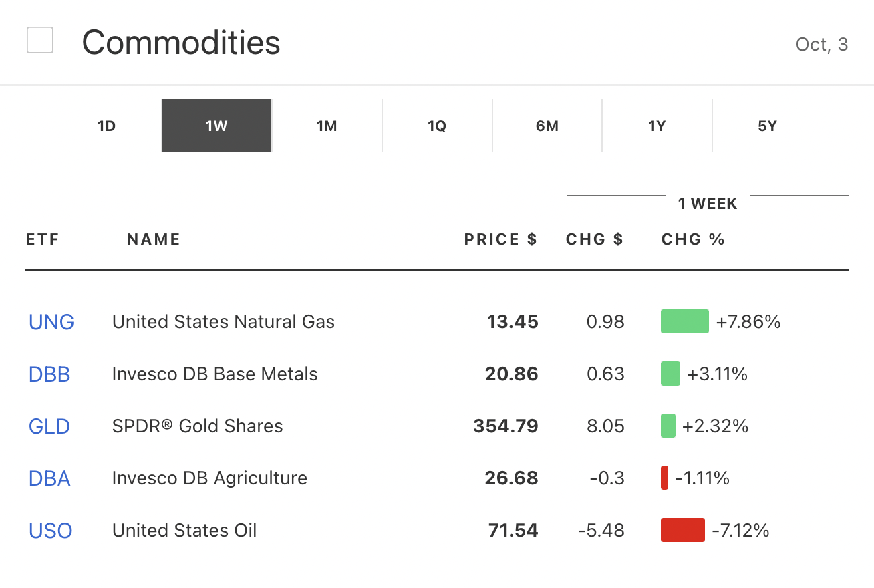Show the 5Y time range

pos(767,126)
